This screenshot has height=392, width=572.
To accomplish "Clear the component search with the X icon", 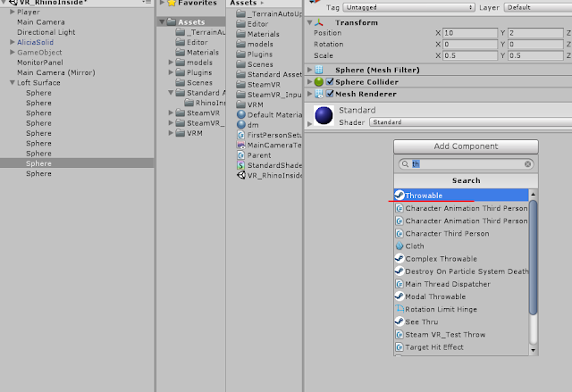I will tap(527, 164).
